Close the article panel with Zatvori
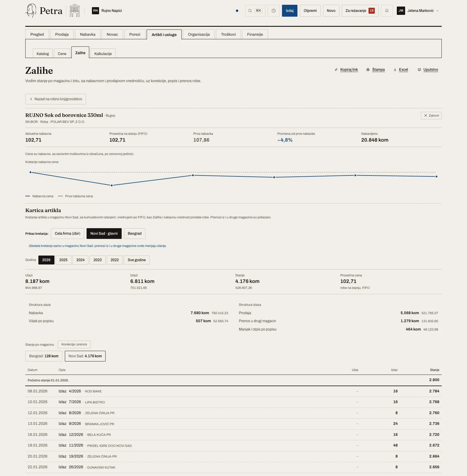Image resolution: width=467 pixels, height=476 pixels. [431, 115]
